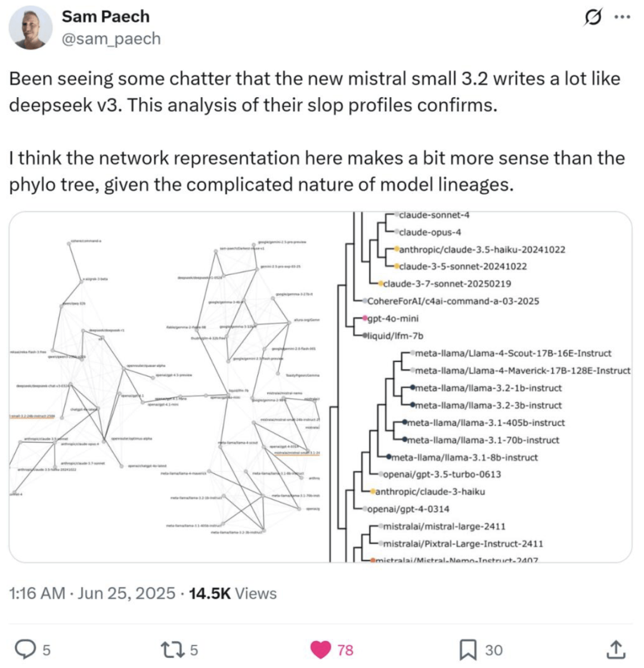The image size is (644, 668).
Task: Click the pink gpt-4o-mini node dot
Action: point(364,318)
